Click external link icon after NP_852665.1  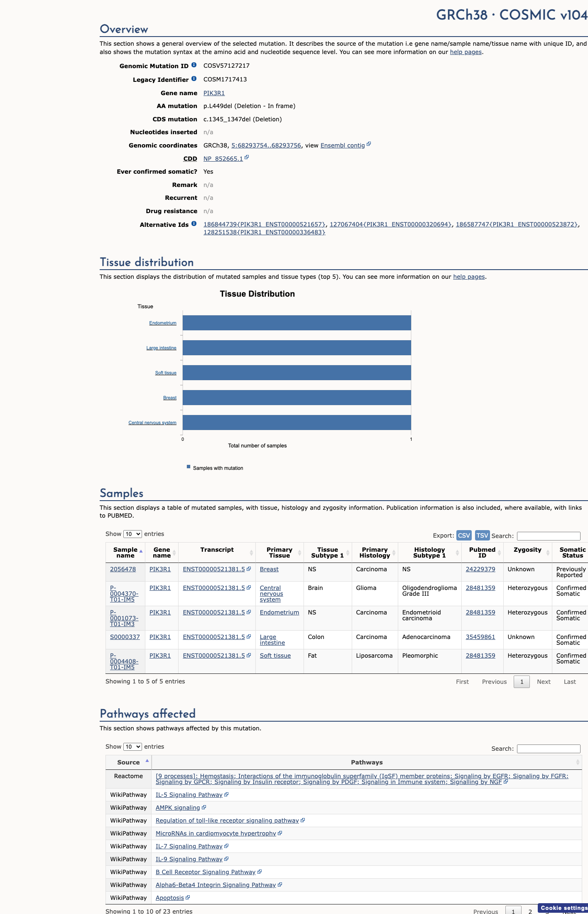pyautogui.click(x=247, y=157)
